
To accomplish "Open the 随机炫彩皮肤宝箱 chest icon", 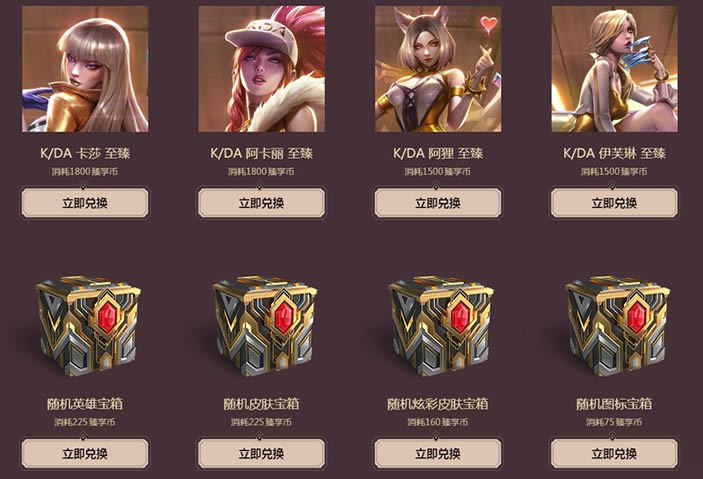I will pyautogui.click(x=441, y=326).
